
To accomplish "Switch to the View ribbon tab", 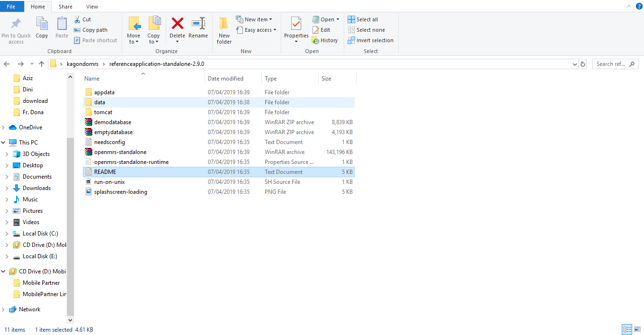I will click(x=92, y=7).
